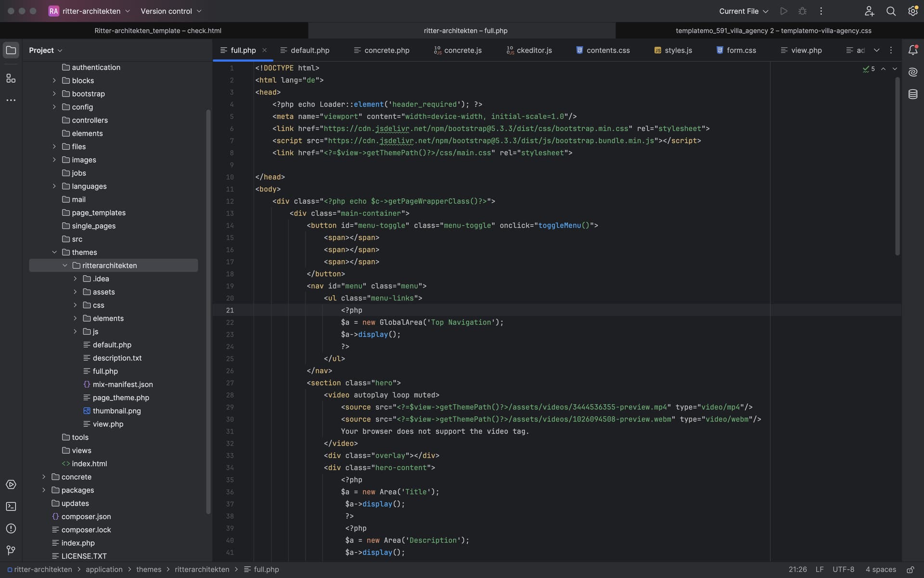Change the UTF-8 file encoding
The image size is (924, 578).
844,569
